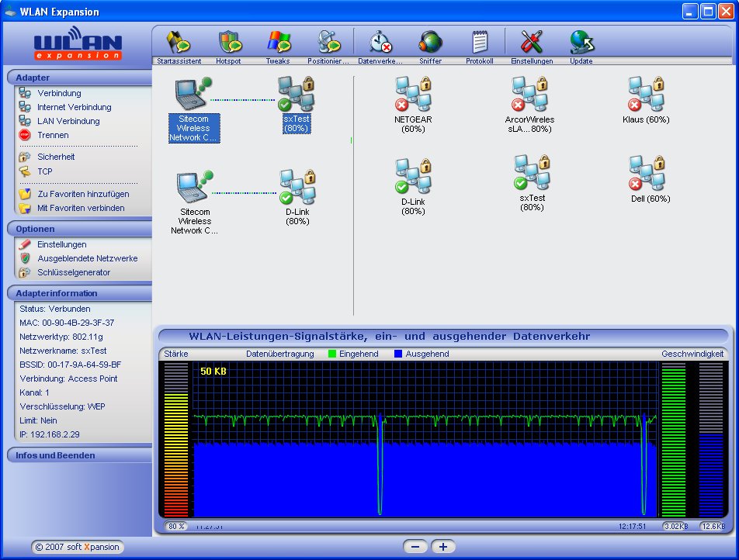The width and height of the screenshot is (739, 560).
Task: Select the highlighted Sitecom Wireless adapter
Action: (194, 109)
